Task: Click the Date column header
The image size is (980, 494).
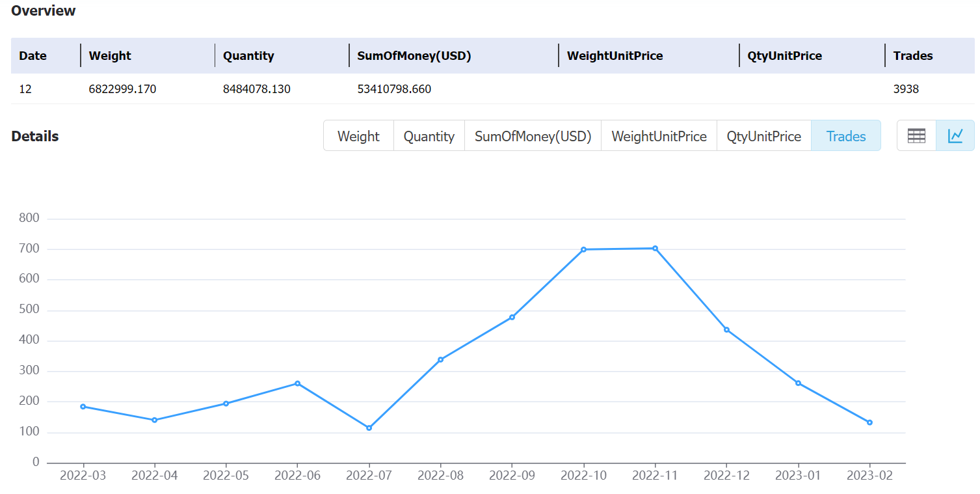Action: [x=33, y=56]
